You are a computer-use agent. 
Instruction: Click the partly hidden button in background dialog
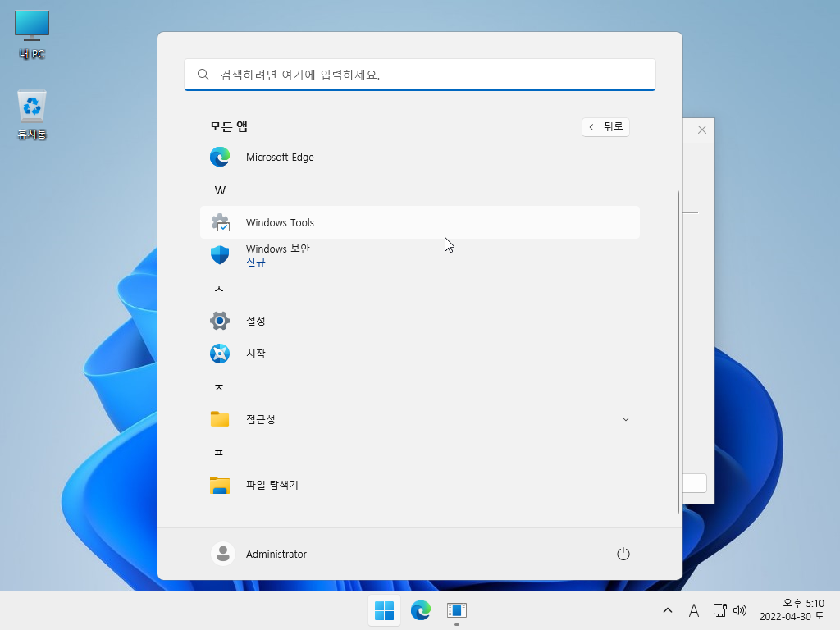pos(695,483)
